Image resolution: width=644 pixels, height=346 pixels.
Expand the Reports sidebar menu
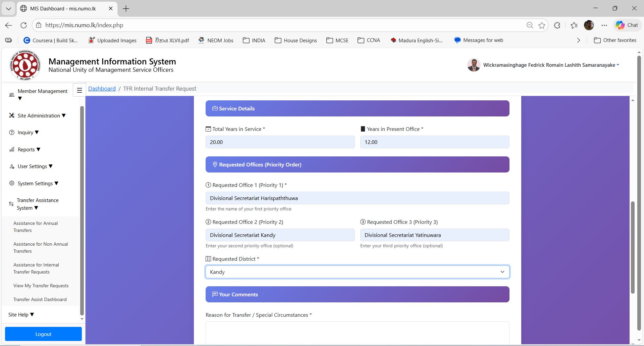coord(29,149)
